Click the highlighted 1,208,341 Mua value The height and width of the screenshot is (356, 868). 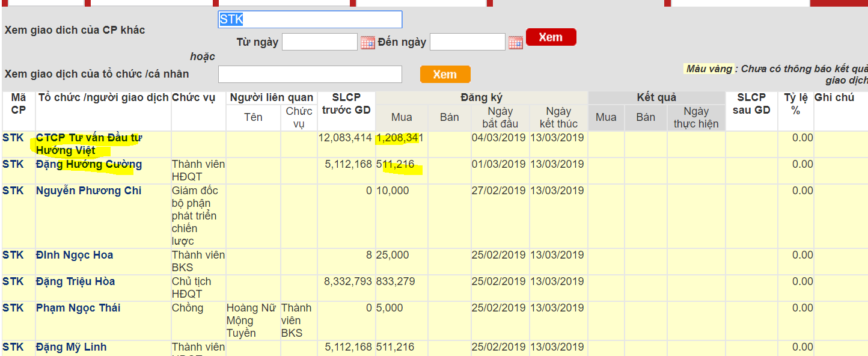click(400, 138)
